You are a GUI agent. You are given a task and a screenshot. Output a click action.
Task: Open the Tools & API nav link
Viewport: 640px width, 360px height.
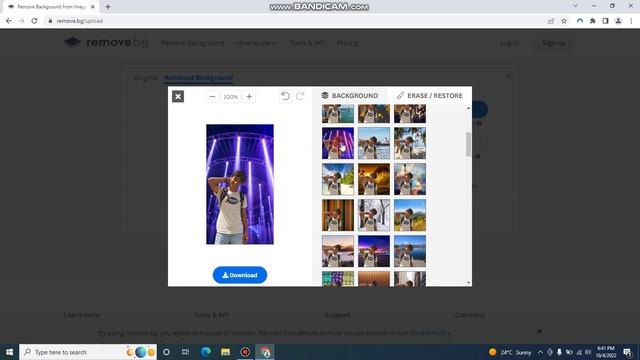307,43
